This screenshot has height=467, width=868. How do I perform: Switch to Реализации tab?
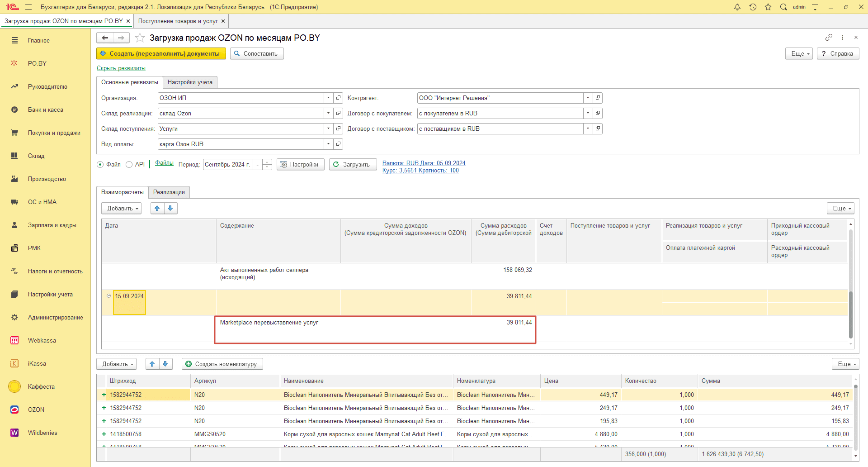pyautogui.click(x=169, y=192)
